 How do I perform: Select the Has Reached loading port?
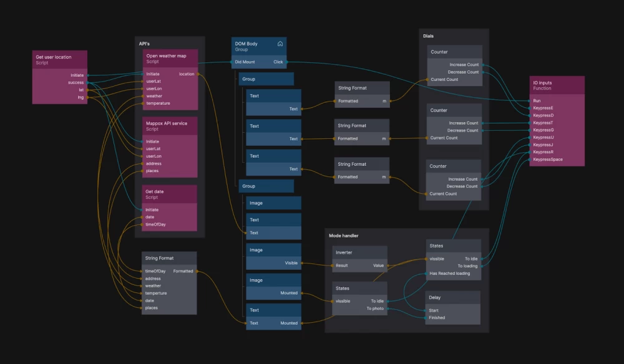449,273
